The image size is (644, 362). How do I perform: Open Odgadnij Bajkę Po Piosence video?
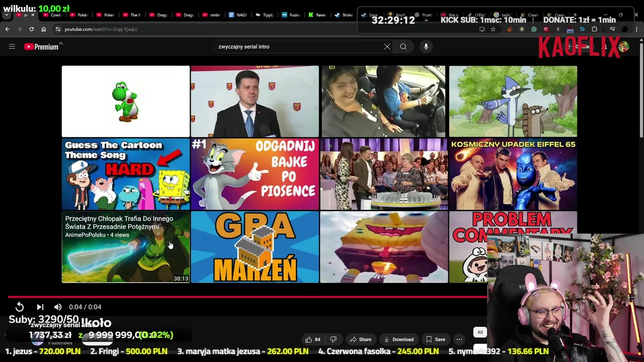coord(255,174)
